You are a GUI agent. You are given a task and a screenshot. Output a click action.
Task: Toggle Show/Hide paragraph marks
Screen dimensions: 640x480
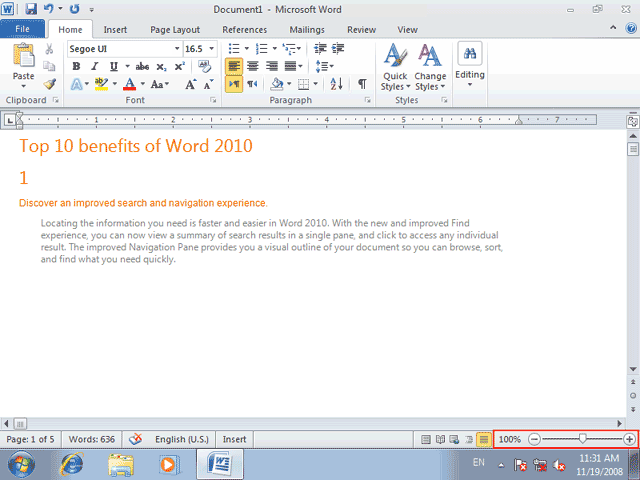click(362, 84)
